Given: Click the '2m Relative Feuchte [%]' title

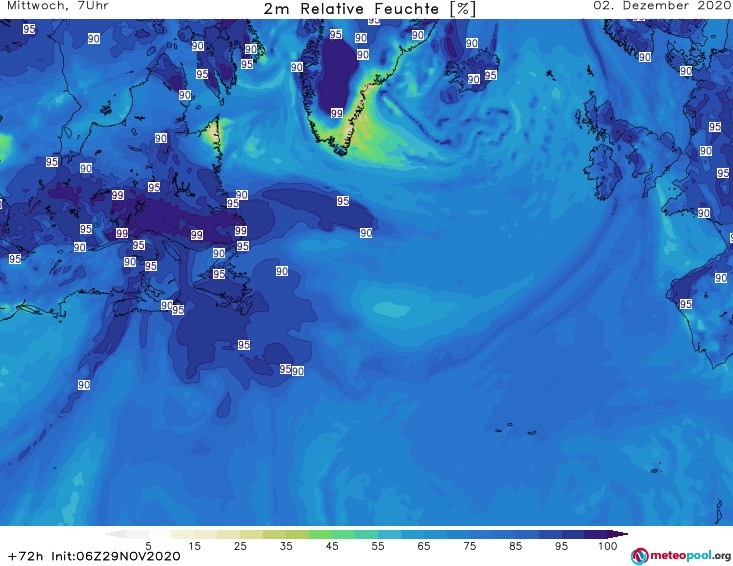Looking at the screenshot, I should [370, 8].
